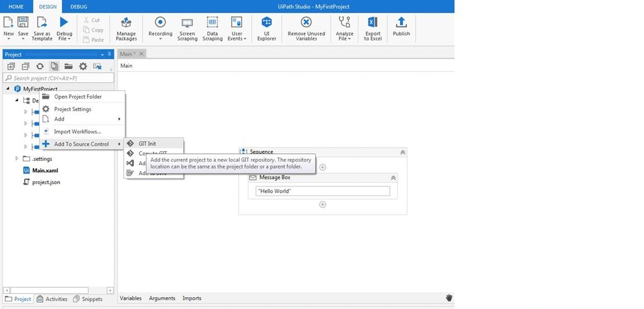The image size is (644, 309).
Task: Click the Cut button in ribbon
Action: pyautogui.click(x=92, y=19)
